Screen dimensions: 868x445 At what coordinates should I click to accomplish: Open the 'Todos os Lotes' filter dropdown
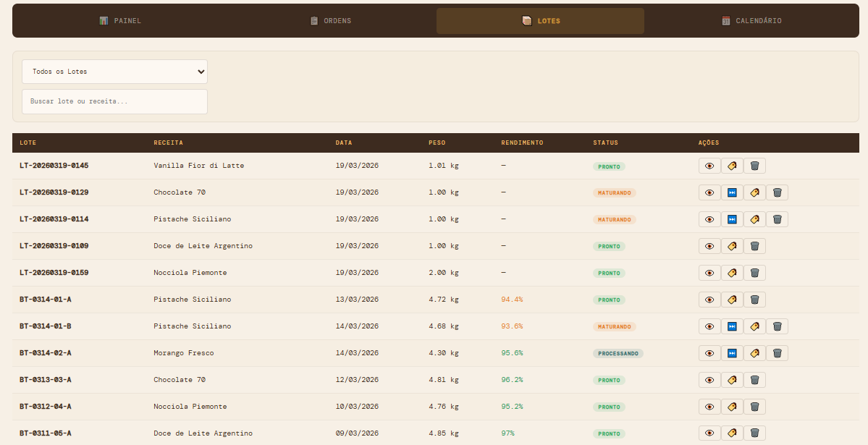(x=114, y=72)
